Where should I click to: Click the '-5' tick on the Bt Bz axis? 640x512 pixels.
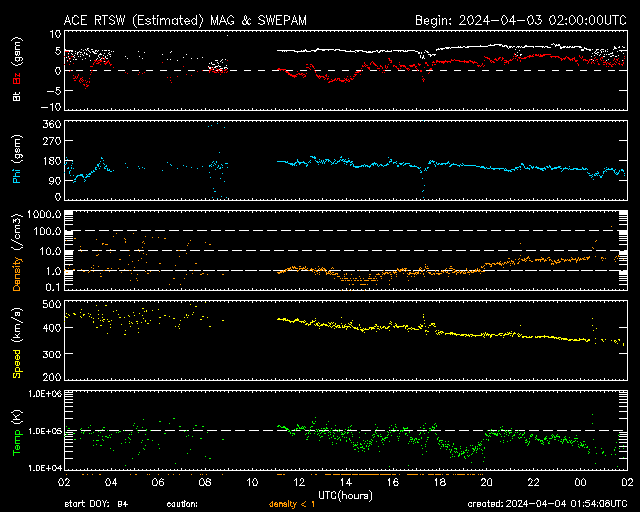tap(54, 91)
